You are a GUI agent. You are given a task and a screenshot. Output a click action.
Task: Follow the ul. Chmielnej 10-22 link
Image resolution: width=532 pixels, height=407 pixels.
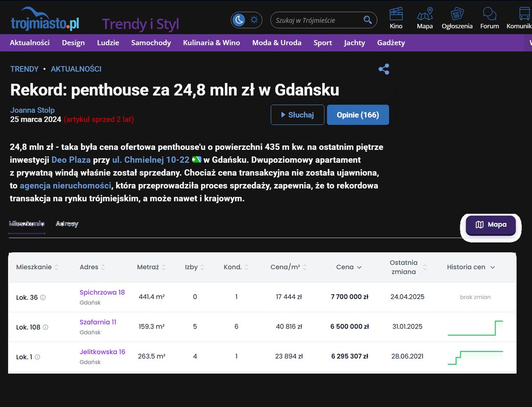click(x=150, y=160)
